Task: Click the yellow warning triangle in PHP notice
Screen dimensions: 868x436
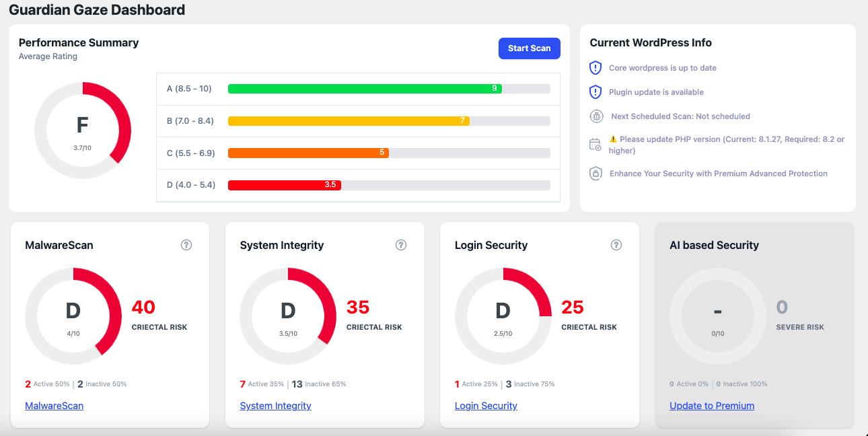Action: [613, 139]
